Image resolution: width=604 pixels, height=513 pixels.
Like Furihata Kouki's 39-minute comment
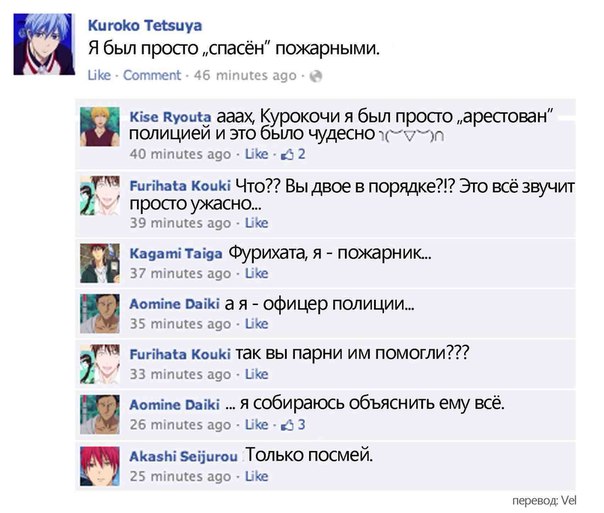[257, 223]
